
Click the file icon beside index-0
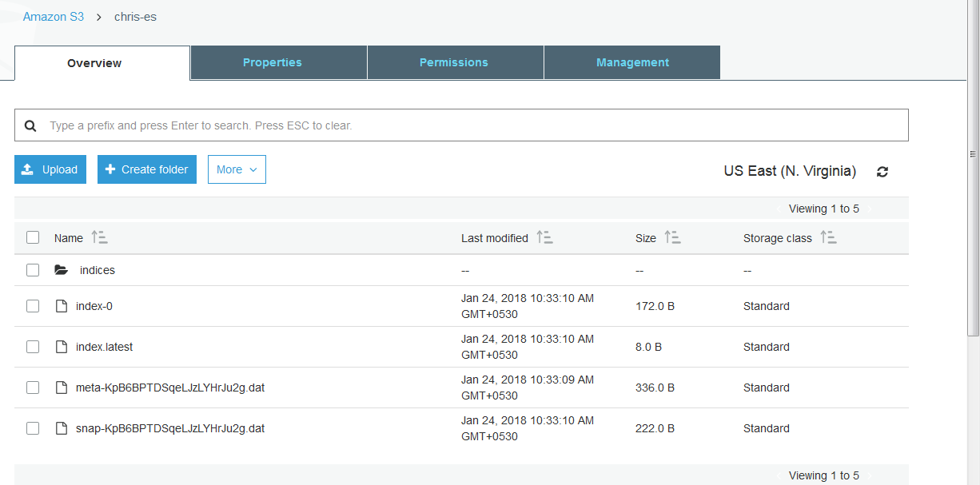point(62,305)
